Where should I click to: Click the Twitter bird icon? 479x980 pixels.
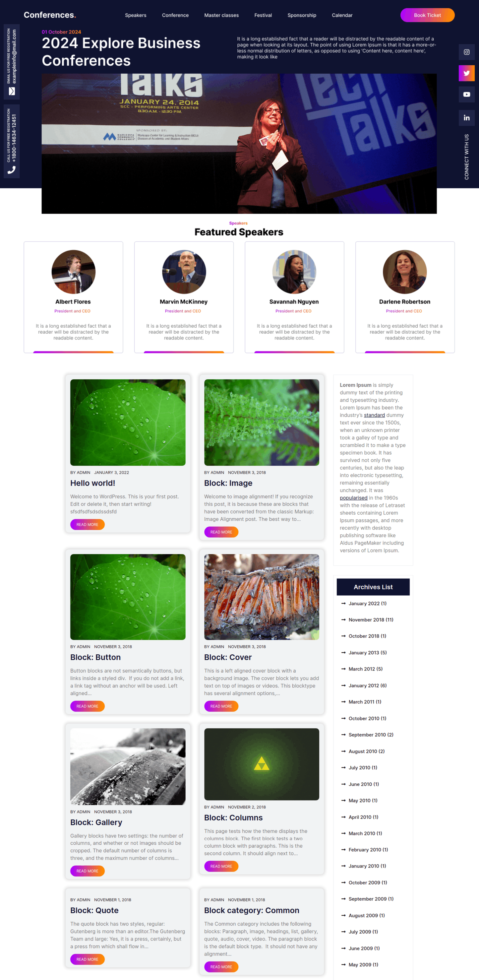(x=466, y=73)
